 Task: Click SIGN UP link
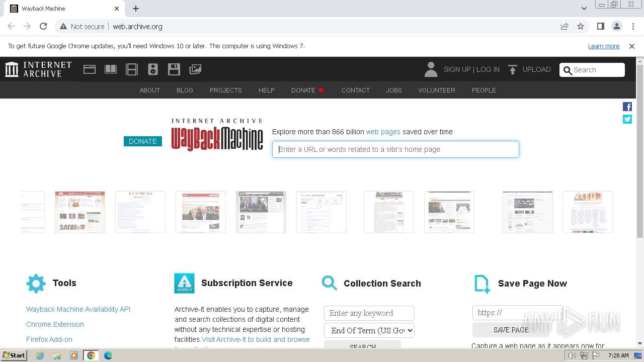pyautogui.click(x=457, y=69)
